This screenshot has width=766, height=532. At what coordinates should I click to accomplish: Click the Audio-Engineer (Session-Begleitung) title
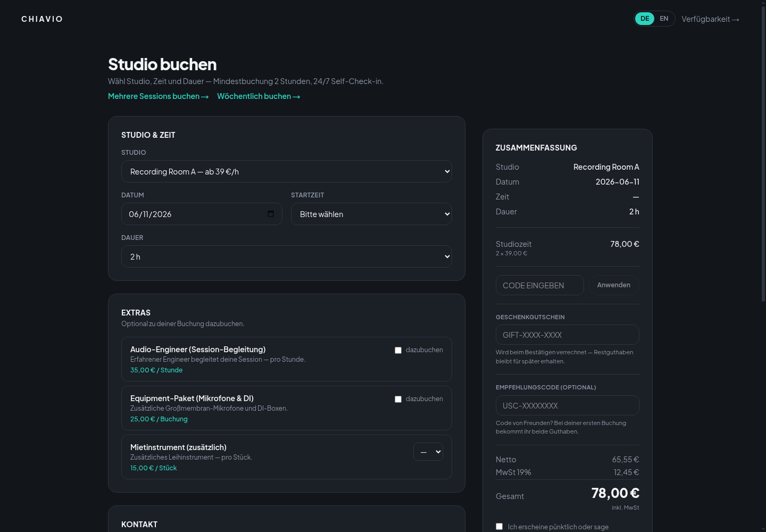point(198,350)
